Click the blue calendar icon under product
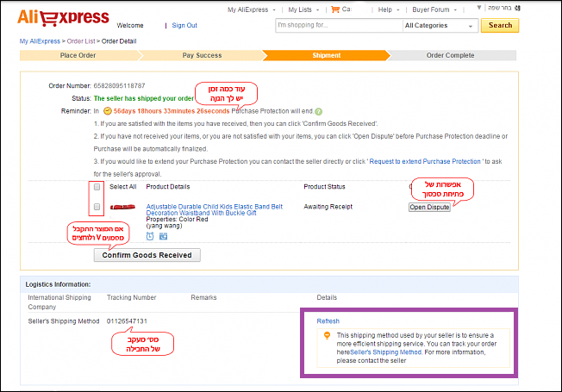The image size is (562, 392). point(163,236)
